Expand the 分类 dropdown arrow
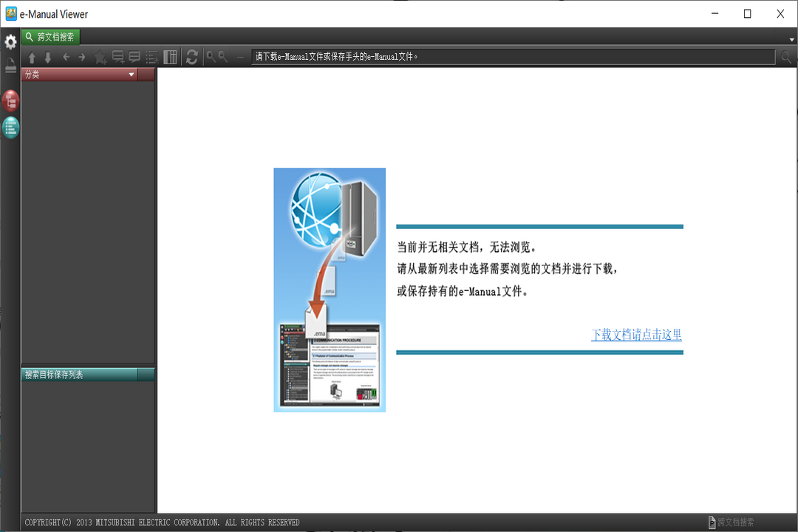798x532 pixels. (132, 75)
